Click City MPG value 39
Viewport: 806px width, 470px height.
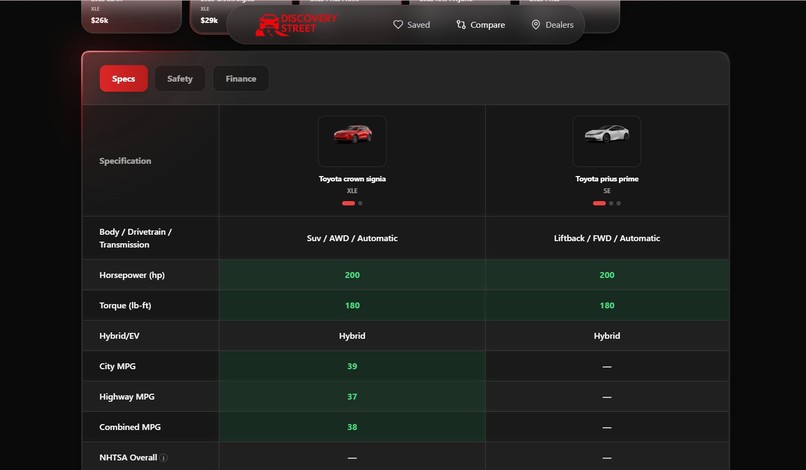[x=352, y=366]
